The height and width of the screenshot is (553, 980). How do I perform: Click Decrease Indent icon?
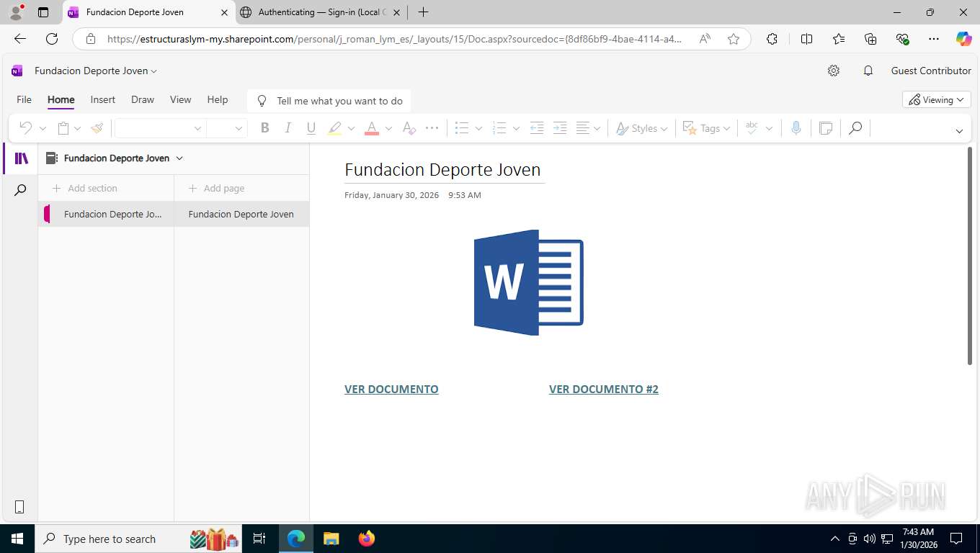537,128
